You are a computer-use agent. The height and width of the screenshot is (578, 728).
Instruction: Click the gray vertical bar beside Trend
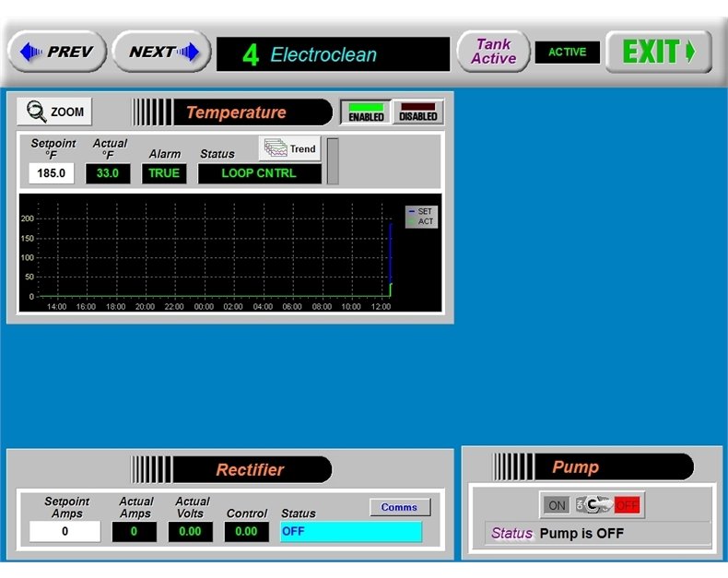pos(333,160)
